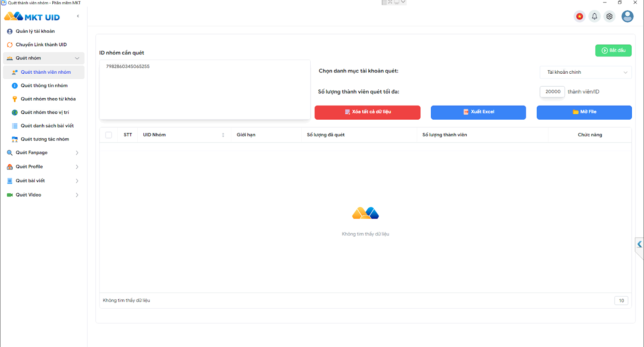Open the notifications bell

pyautogui.click(x=594, y=17)
